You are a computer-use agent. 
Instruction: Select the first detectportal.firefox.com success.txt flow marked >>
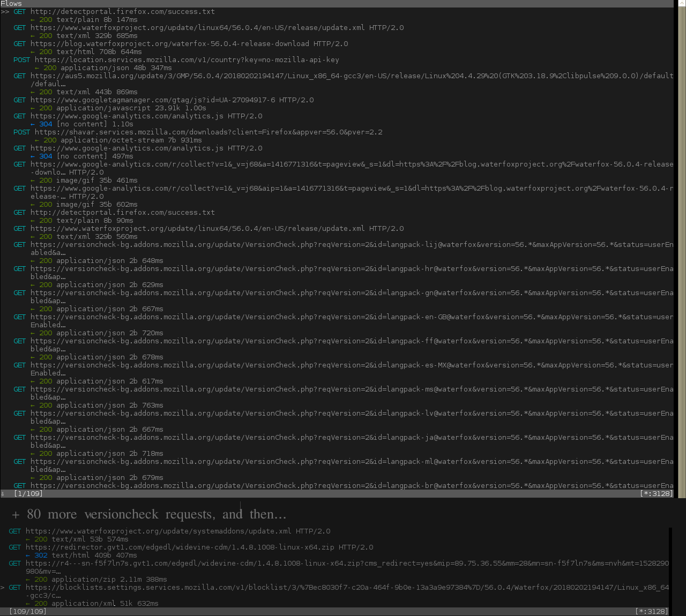114,11
